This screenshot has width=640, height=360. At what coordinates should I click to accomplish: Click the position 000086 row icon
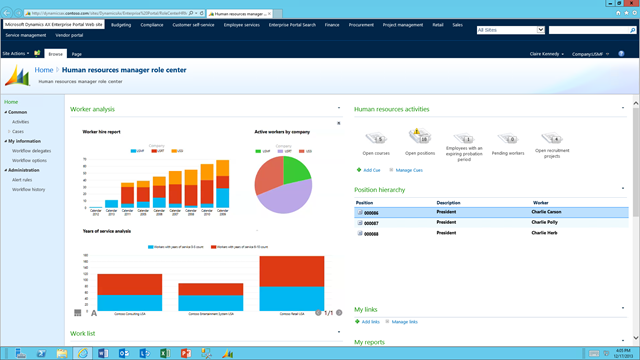tap(360, 212)
